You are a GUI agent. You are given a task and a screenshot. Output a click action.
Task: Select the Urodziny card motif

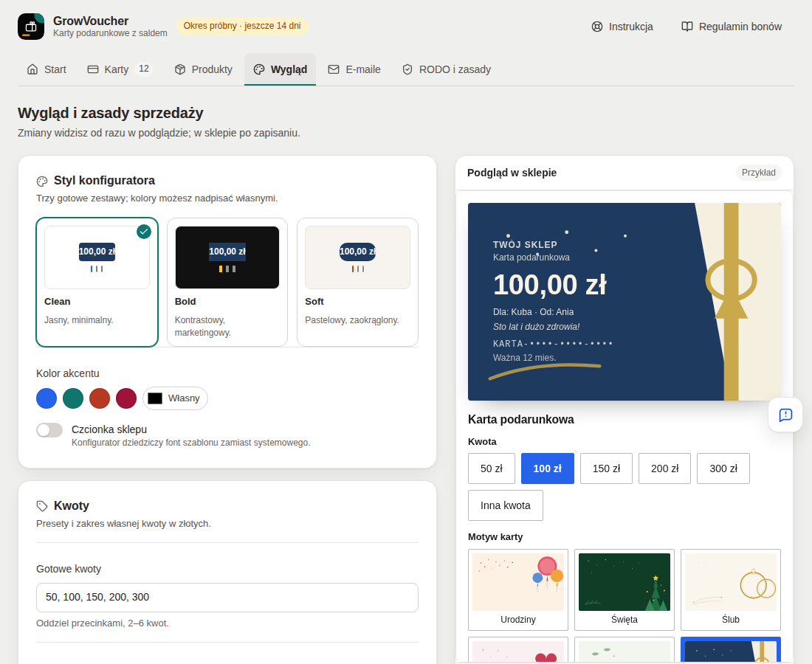[518, 589]
